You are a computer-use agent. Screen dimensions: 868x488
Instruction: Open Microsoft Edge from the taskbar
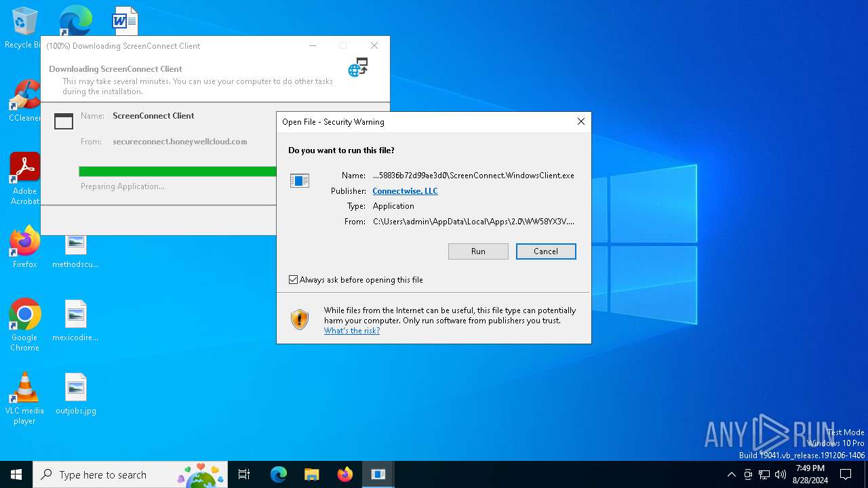point(279,474)
